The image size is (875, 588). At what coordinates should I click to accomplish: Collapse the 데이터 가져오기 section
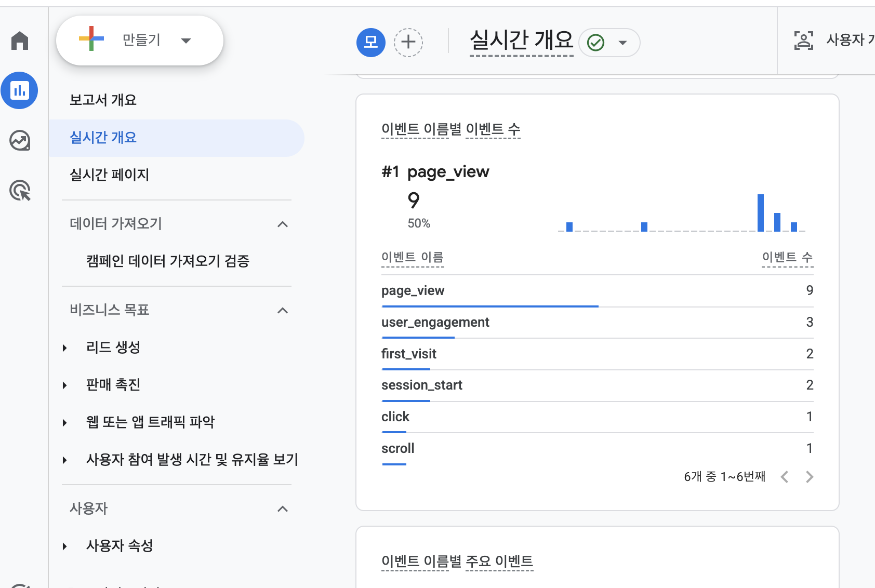(283, 224)
